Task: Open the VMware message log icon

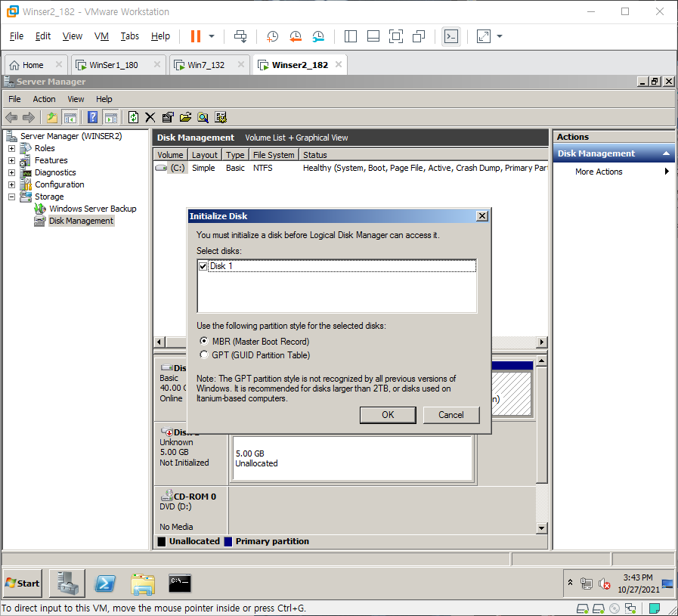Action: click(x=655, y=608)
